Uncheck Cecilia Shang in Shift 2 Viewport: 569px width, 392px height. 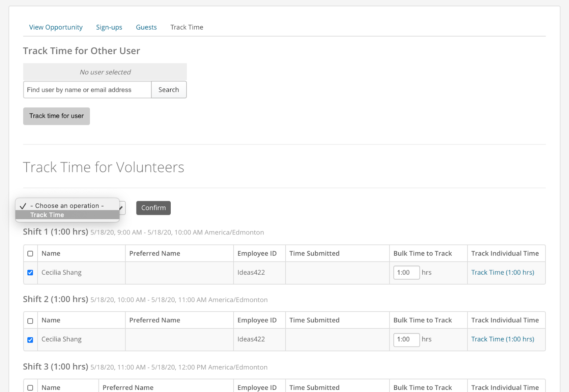30,340
